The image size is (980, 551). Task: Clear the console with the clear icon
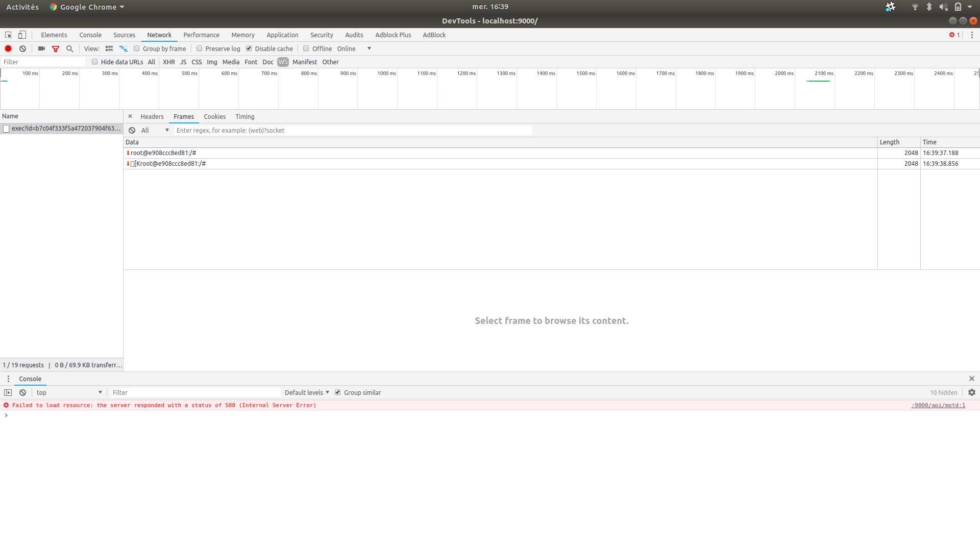(x=22, y=392)
